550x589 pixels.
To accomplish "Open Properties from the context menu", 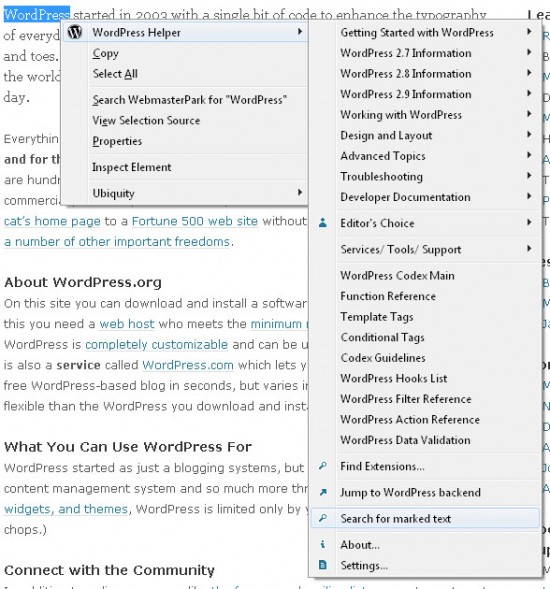I will [185, 141].
